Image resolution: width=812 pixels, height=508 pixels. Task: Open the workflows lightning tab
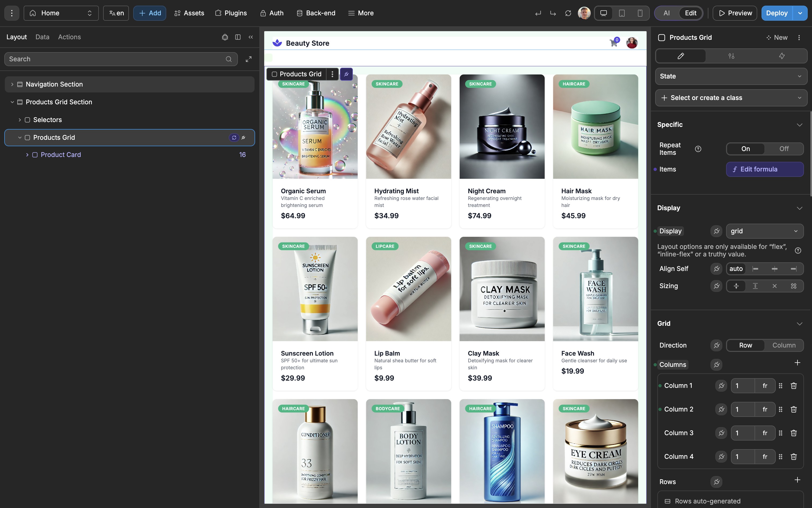pyautogui.click(x=782, y=56)
